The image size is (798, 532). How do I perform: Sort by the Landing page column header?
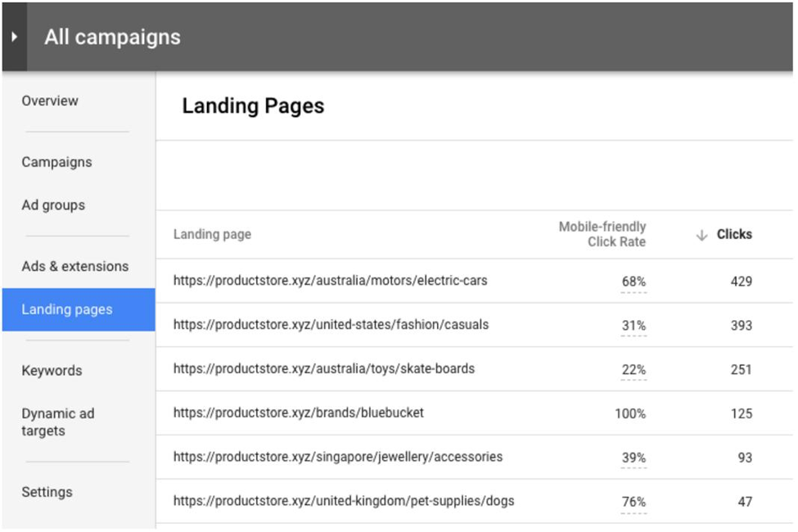coord(211,234)
